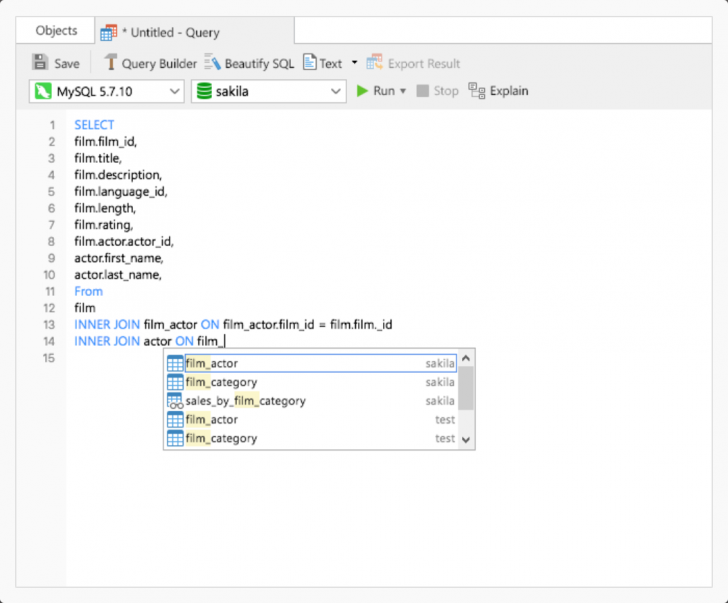Click the Export Result label
Screen dimensions: 728x603
424,64
